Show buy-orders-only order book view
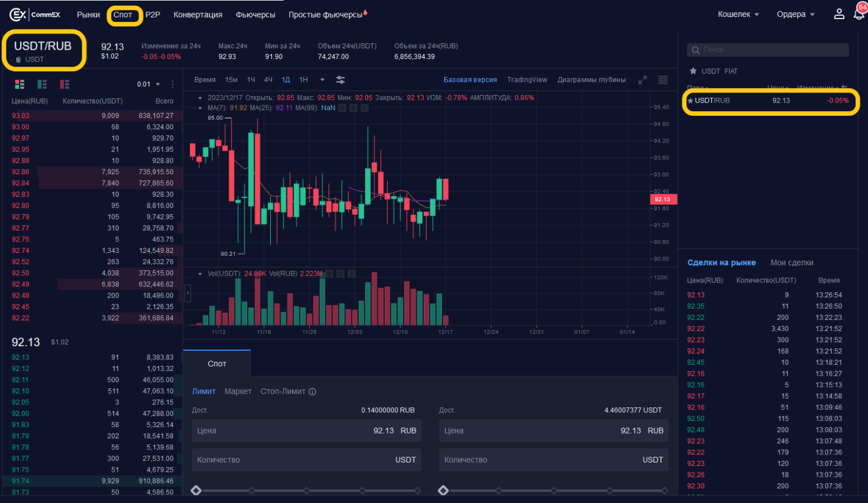The image size is (868, 503). pyautogui.click(x=42, y=84)
